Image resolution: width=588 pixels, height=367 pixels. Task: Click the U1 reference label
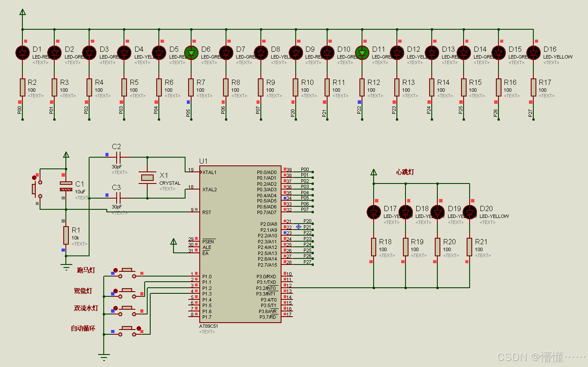point(203,161)
